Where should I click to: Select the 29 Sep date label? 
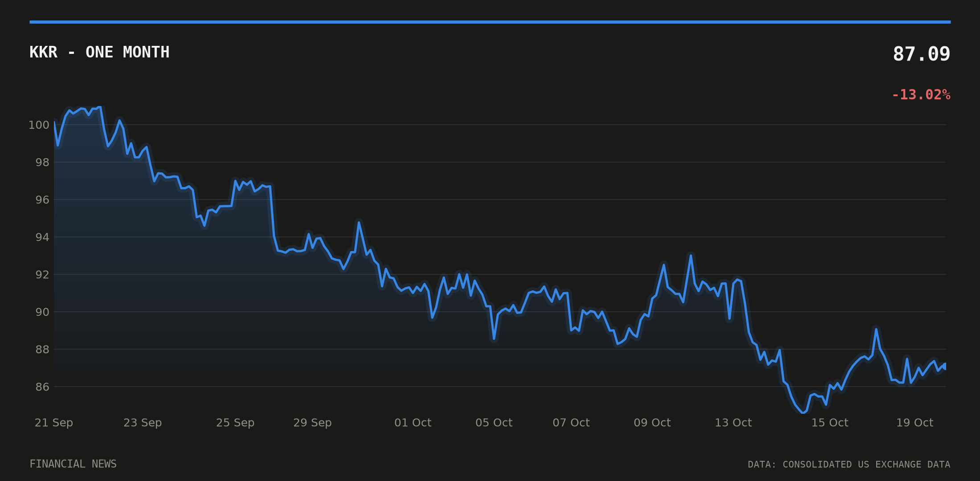click(312, 423)
